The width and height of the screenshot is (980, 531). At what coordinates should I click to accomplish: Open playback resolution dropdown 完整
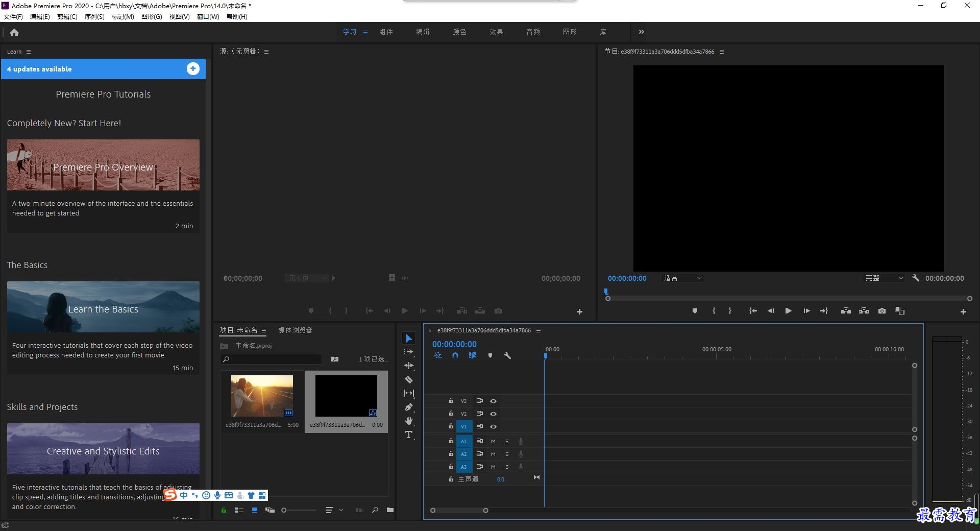pyautogui.click(x=884, y=278)
